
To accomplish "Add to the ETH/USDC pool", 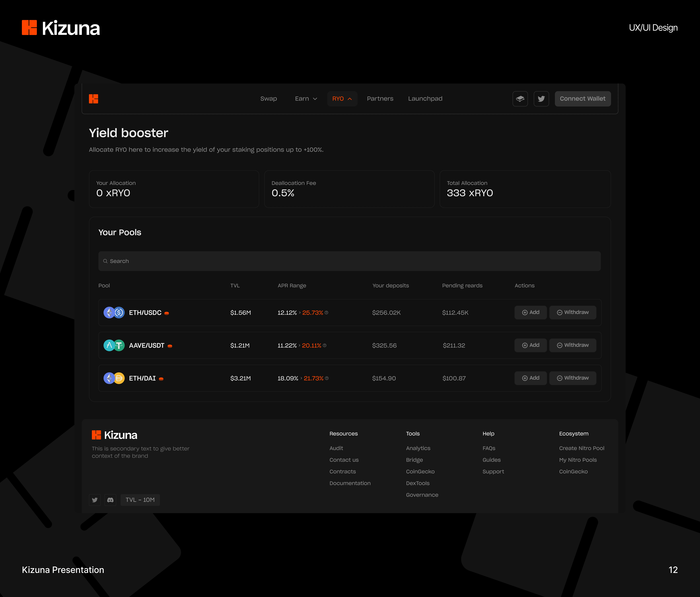I will 531,313.
